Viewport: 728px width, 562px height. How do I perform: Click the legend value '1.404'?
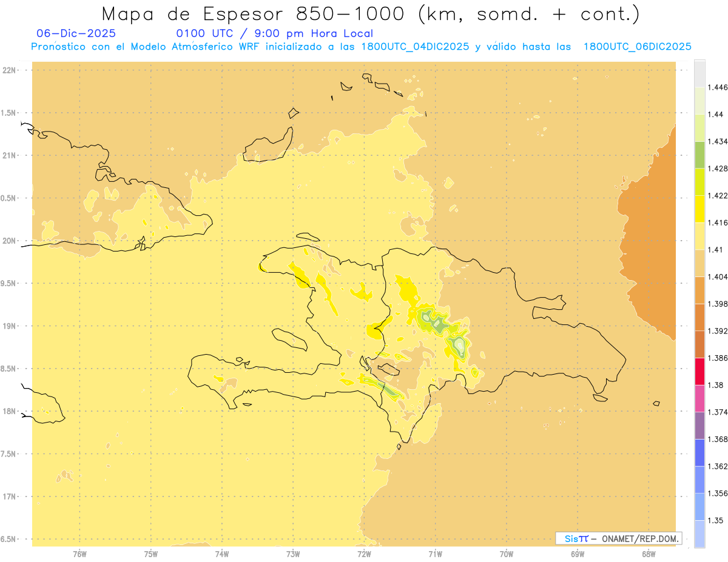(x=718, y=276)
